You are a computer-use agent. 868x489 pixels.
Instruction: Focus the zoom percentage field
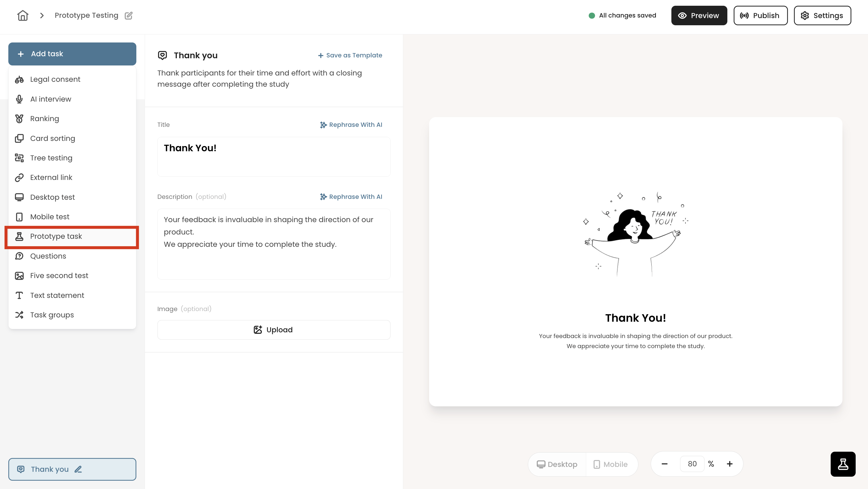pyautogui.click(x=692, y=464)
